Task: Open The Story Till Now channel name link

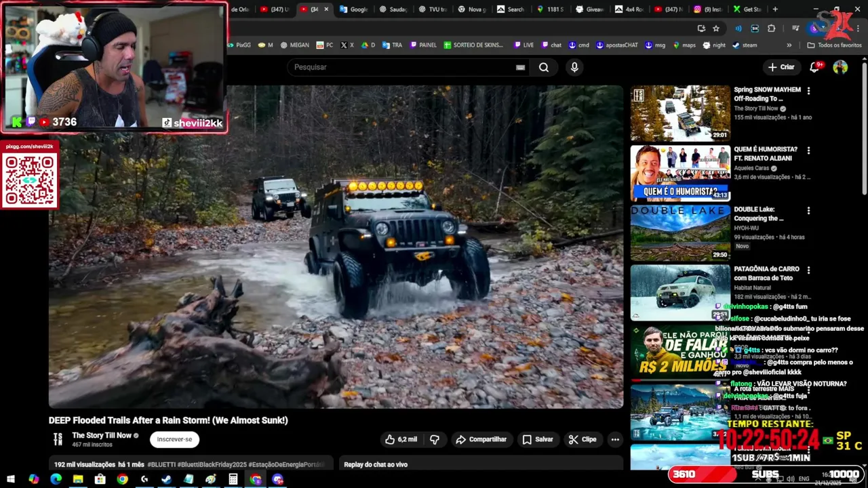Action: 102,436
